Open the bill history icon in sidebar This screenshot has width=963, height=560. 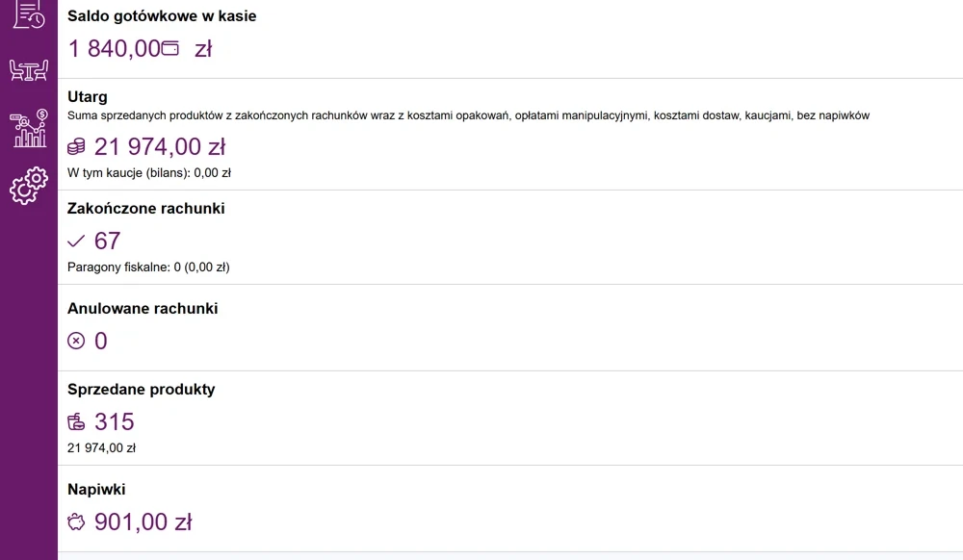click(29, 13)
